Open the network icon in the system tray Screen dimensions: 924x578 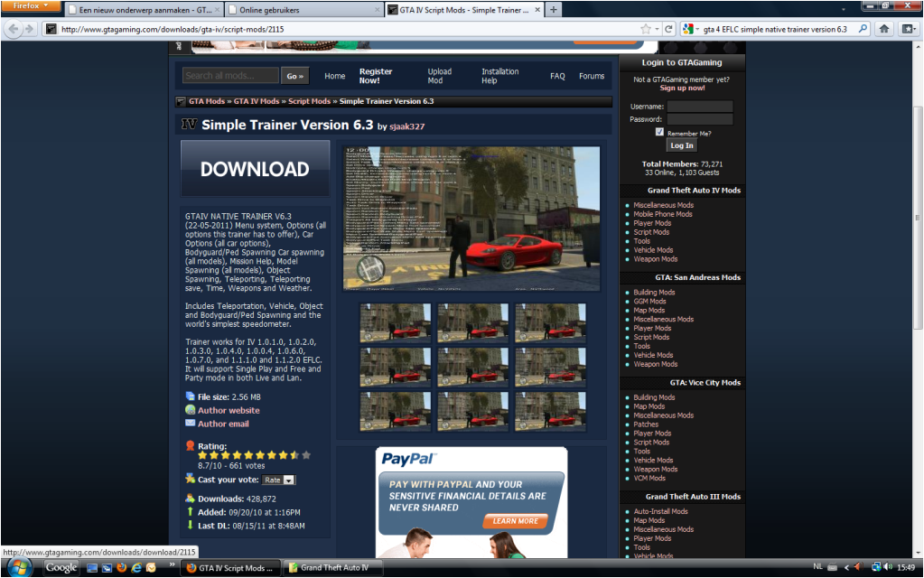(x=876, y=567)
